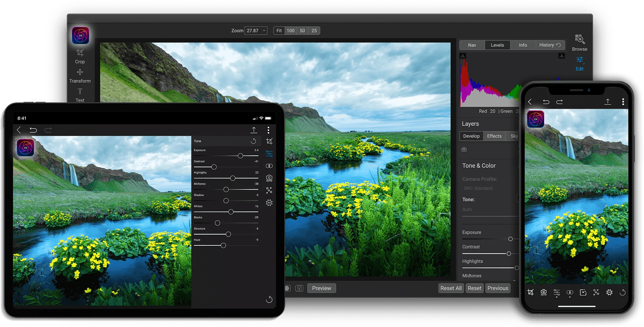Choose the Text tool on the desktop app
This screenshot has width=644, height=327.
[79, 95]
